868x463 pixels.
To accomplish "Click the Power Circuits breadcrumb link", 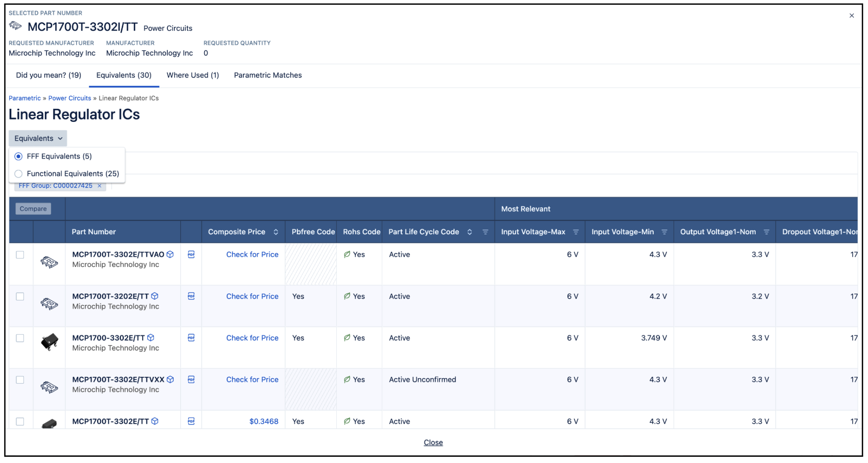I will (70, 98).
